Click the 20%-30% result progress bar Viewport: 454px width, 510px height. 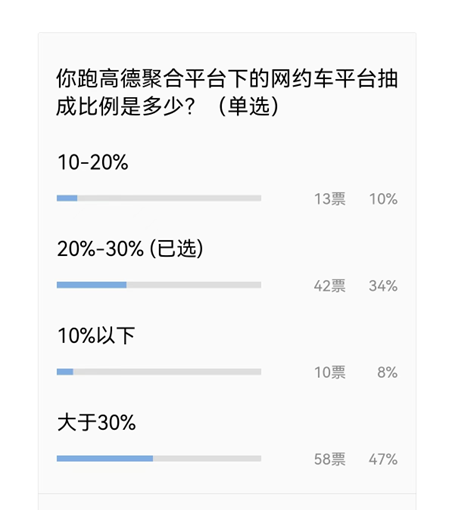[159, 285]
